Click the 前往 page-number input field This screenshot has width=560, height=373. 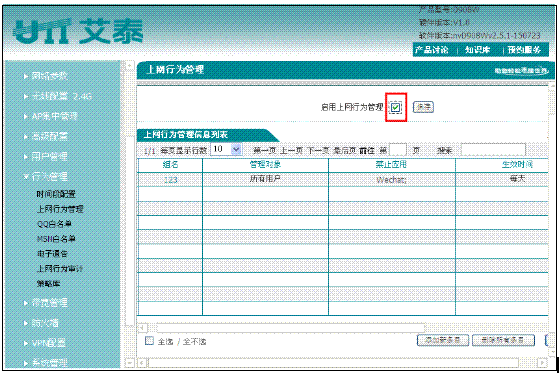398,150
